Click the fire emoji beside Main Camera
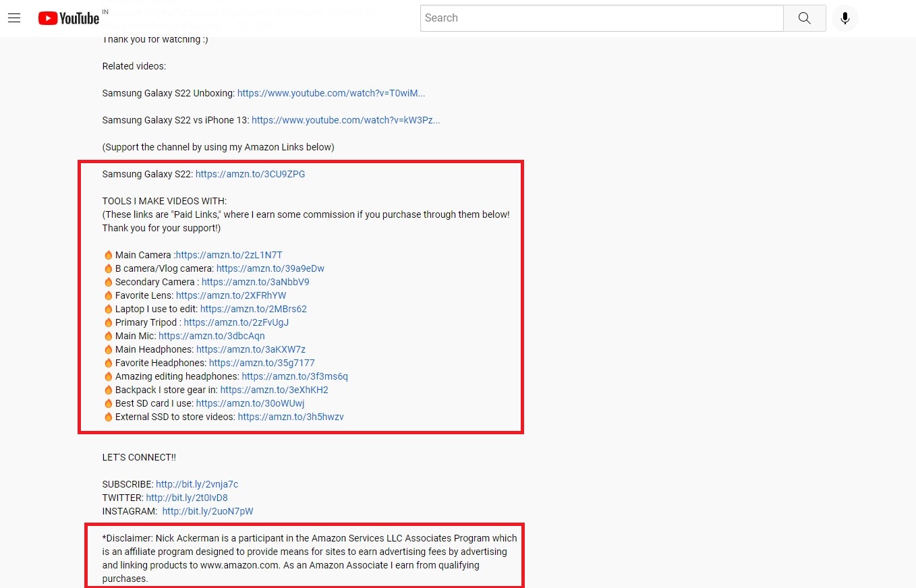This screenshot has width=916, height=588. tap(108, 255)
